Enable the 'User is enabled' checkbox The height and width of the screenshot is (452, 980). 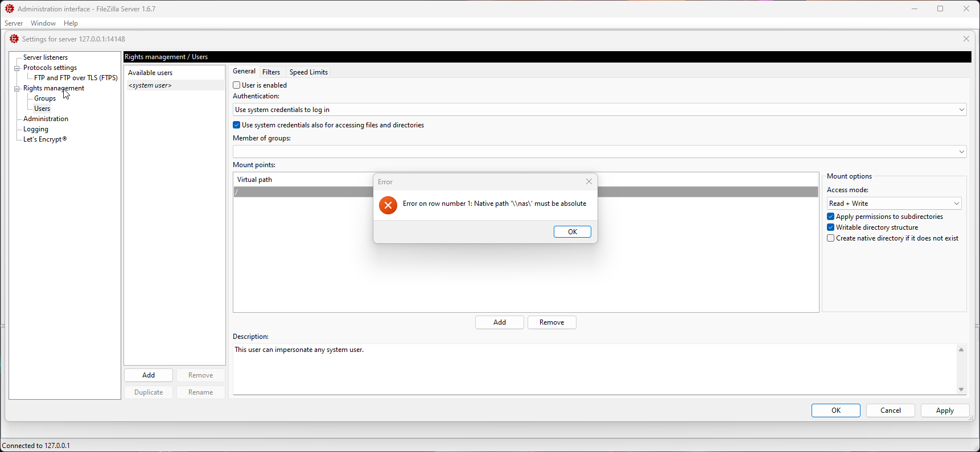coord(236,85)
